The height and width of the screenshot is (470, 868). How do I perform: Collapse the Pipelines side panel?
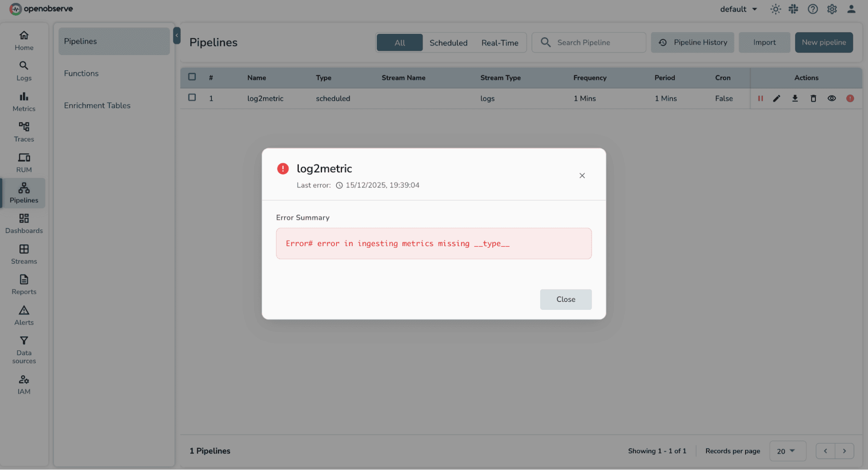pos(177,36)
